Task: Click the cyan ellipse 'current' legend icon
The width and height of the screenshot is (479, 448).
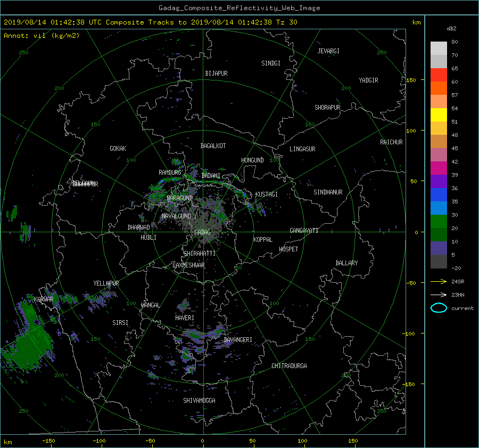Action: (439, 308)
